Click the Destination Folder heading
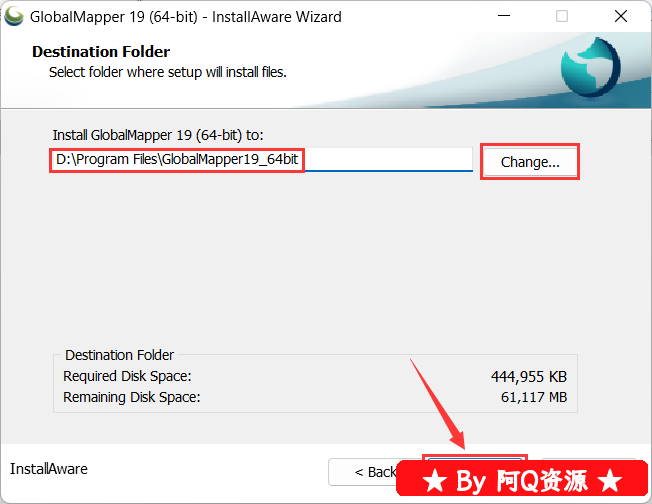Screen dimensions: 652x504 click(101, 52)
